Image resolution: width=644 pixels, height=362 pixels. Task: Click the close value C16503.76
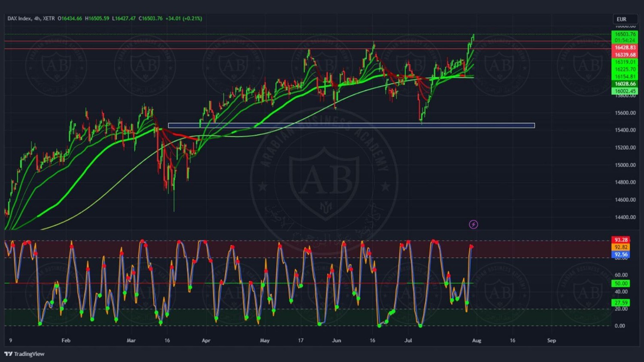(150, 18)
